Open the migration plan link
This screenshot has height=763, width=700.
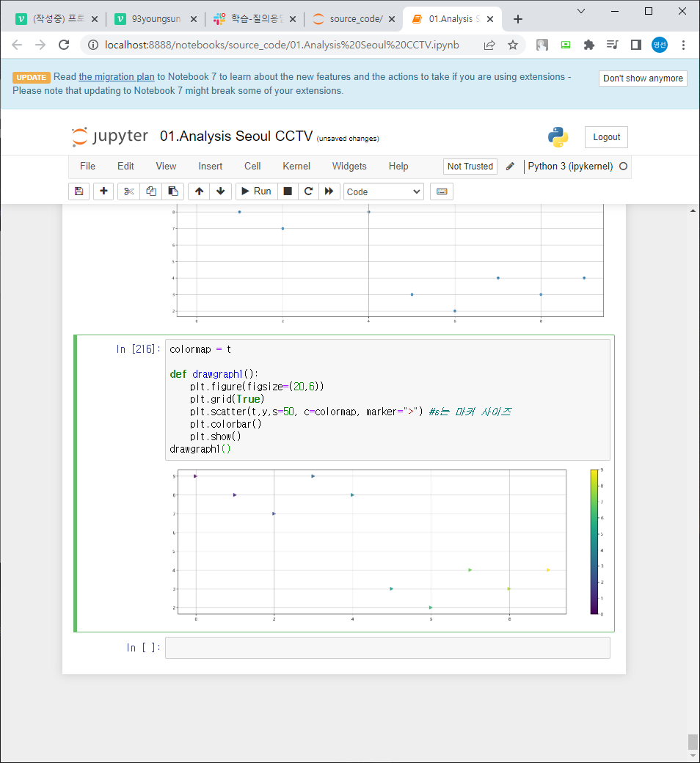[117, 77]
